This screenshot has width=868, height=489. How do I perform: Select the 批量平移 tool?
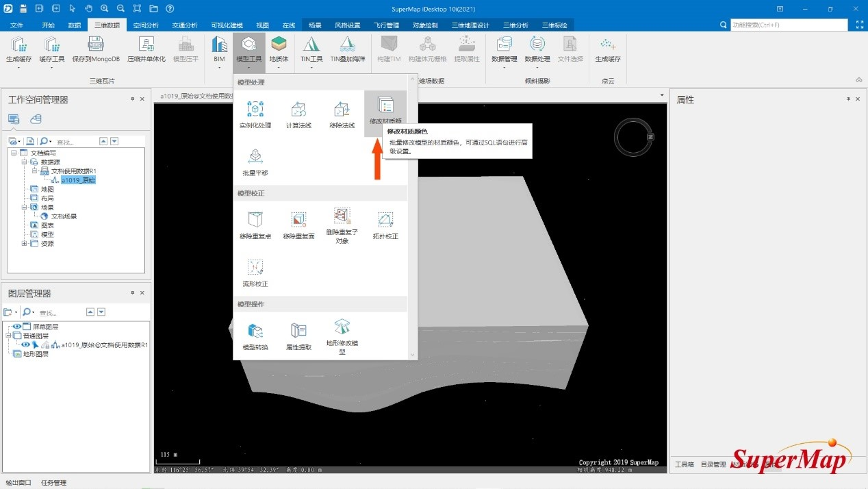point(255,162)
